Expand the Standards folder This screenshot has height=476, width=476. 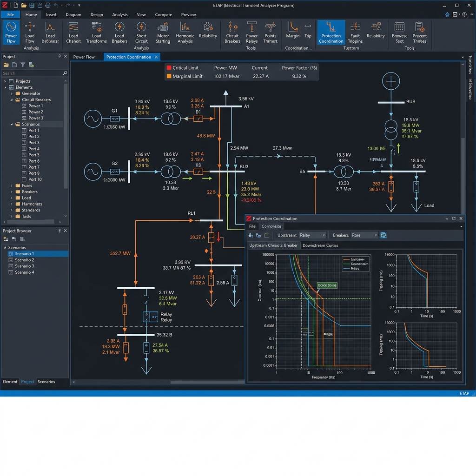[12, 210]
